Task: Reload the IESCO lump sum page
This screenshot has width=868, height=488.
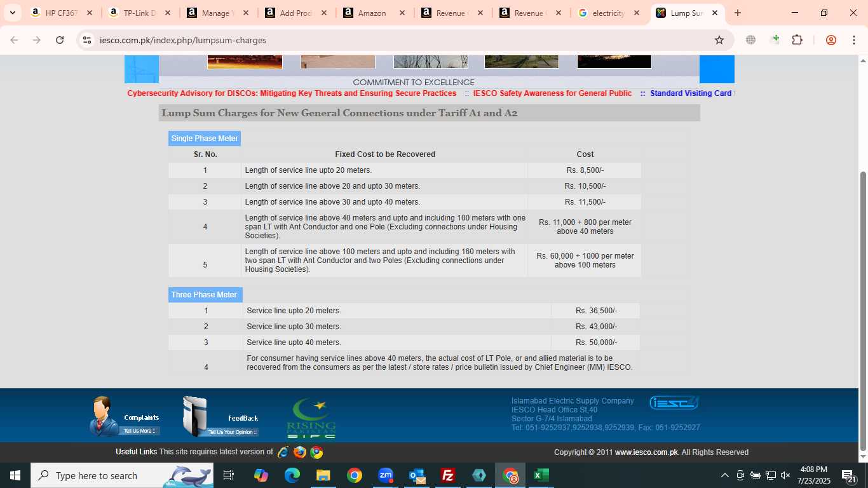Action: point(60,40)
